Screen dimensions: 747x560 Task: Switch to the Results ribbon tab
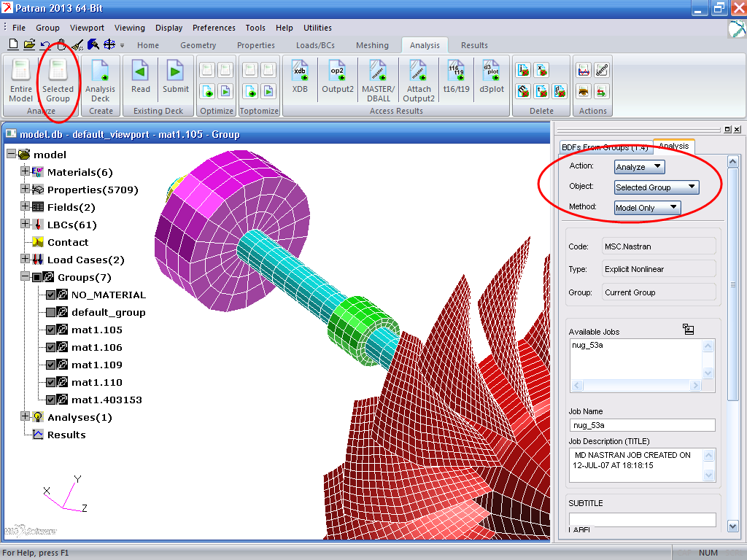pos(474,45)
